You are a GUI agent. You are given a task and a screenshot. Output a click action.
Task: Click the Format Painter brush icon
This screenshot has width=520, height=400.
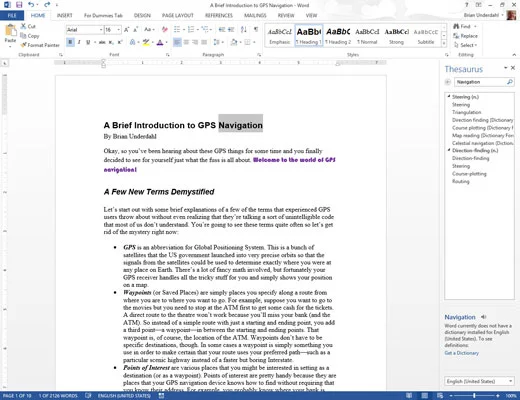point(23,45)
